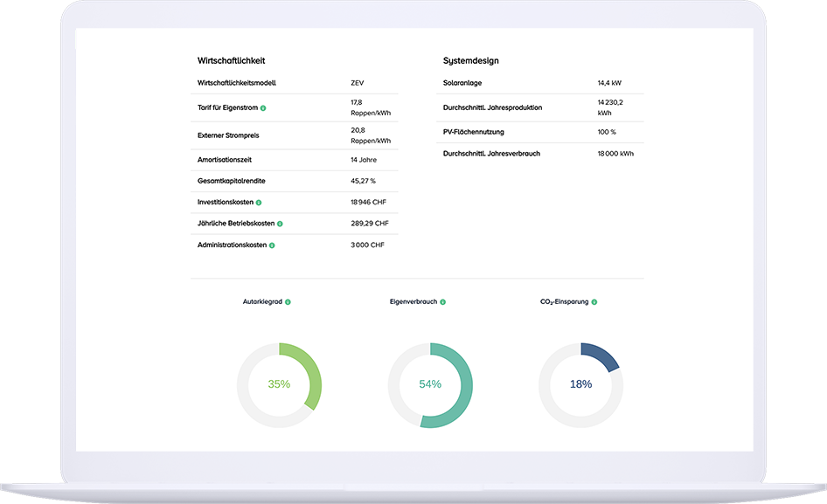Show info tooltip for Eigenverbrauch
Screen dimensions: 827x504
(x=443, y=302)
